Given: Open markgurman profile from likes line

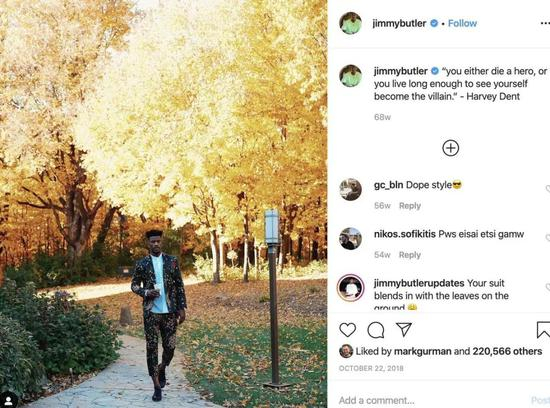Looking at the screenshot, I should (x=423, y=351).
